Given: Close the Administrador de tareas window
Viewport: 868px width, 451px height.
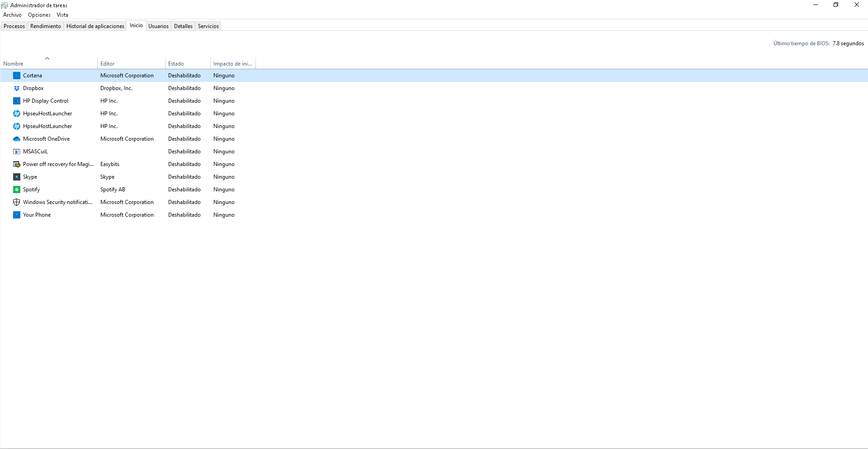Looking at the screenshot, I should [x=857, y=5].
